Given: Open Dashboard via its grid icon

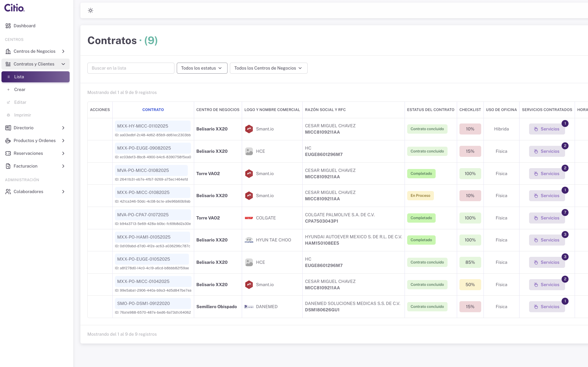Looking at the screenshot, I should point(8,26).
